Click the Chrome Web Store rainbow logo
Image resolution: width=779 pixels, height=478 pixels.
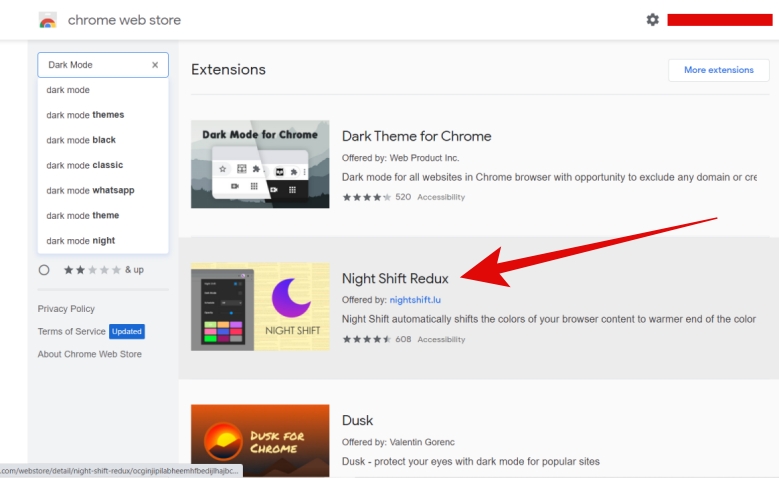[48, 20]
